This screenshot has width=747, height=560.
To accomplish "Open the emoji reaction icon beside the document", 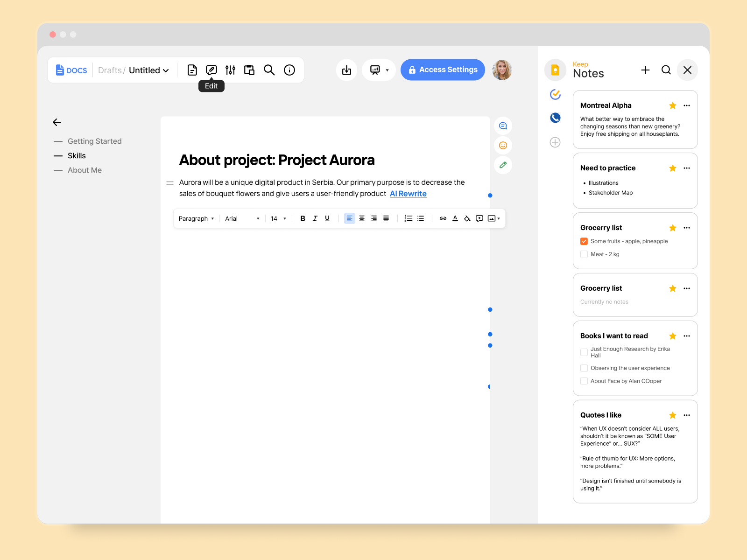I will click(x=503, y=145).
